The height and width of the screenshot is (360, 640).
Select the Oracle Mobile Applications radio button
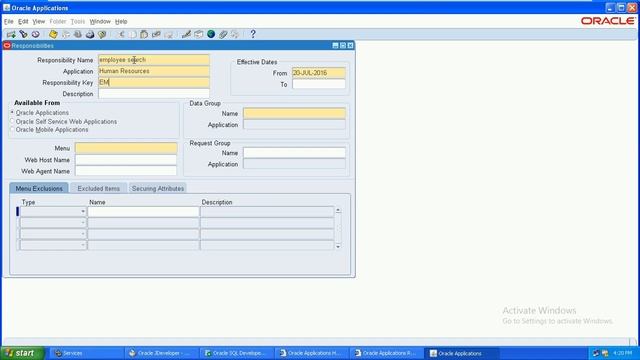point(12,129)
